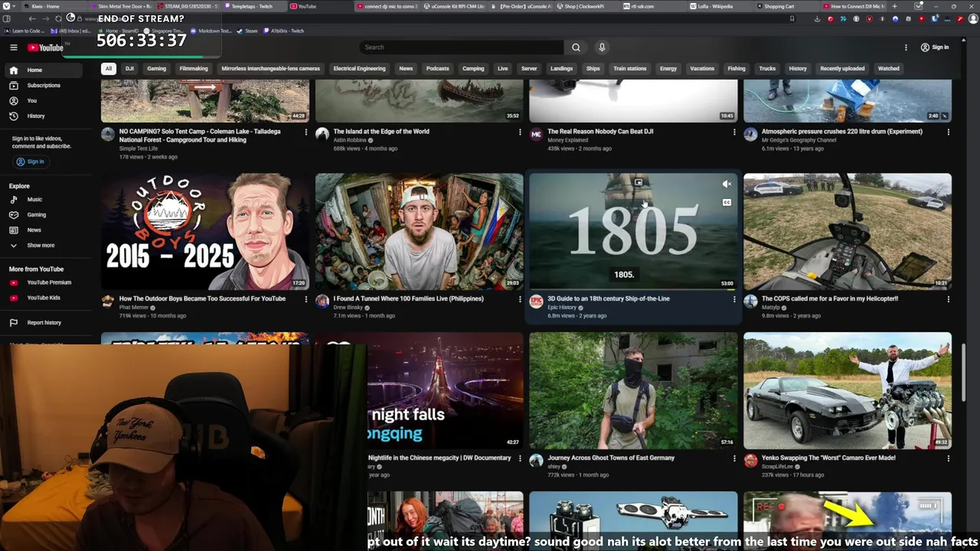Screen dimensions: 980x551
Task: Click Money Explained channel avatar
Action: (536, 135)
